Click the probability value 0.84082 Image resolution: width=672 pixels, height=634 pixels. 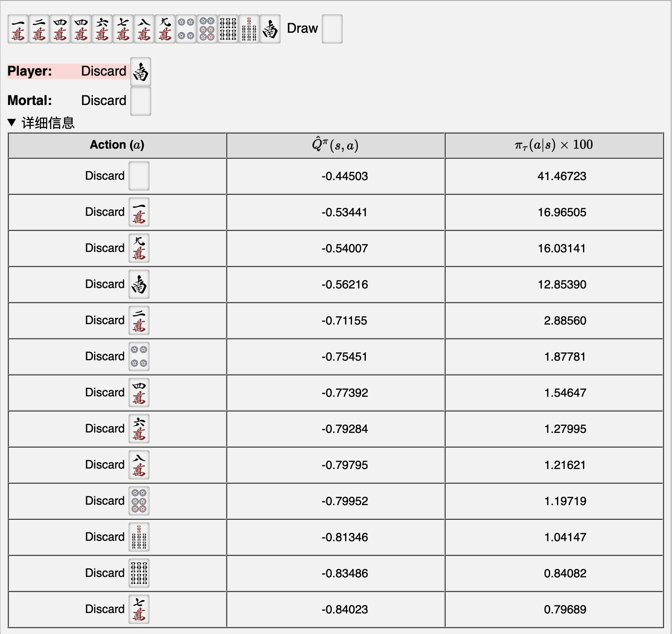coord(565,573)
